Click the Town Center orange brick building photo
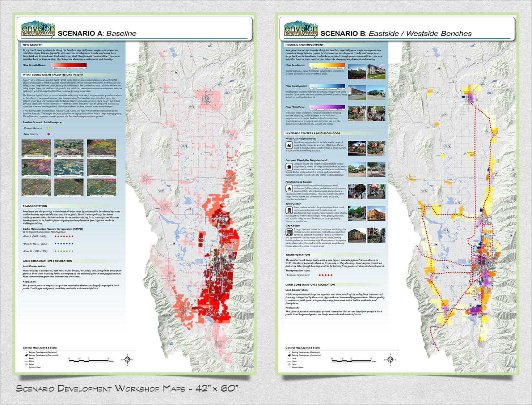The width and height of the screenshot is (532, 405). [x=376, y=213]
